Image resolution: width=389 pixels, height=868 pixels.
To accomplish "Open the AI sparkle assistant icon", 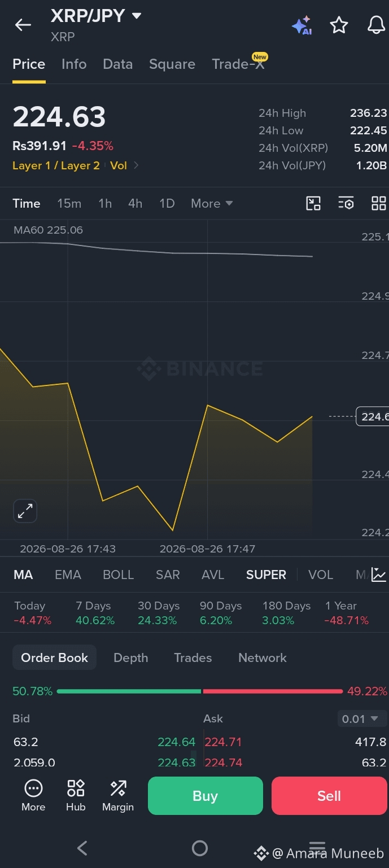I will pyautogui.click(x=301, y=25).
